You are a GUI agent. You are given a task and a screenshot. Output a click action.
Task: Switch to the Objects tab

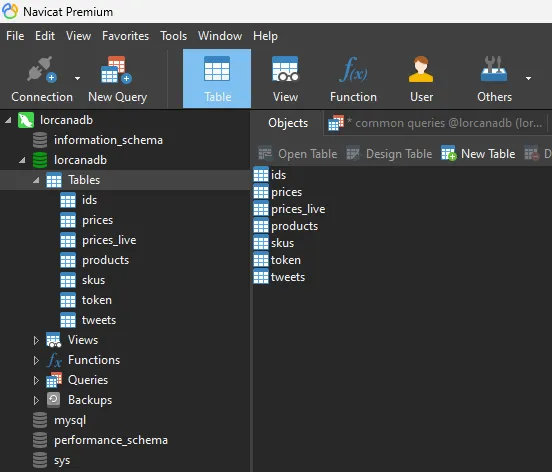[288, 123]
